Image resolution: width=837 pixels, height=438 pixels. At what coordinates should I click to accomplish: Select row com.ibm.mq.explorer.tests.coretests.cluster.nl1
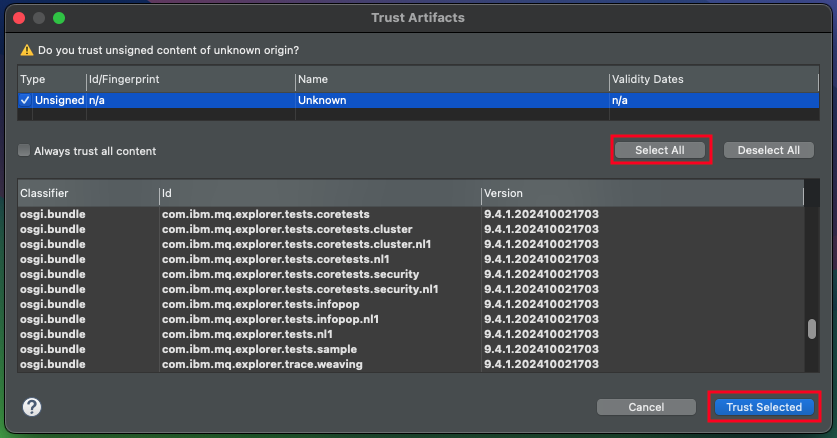click(411, 244)
